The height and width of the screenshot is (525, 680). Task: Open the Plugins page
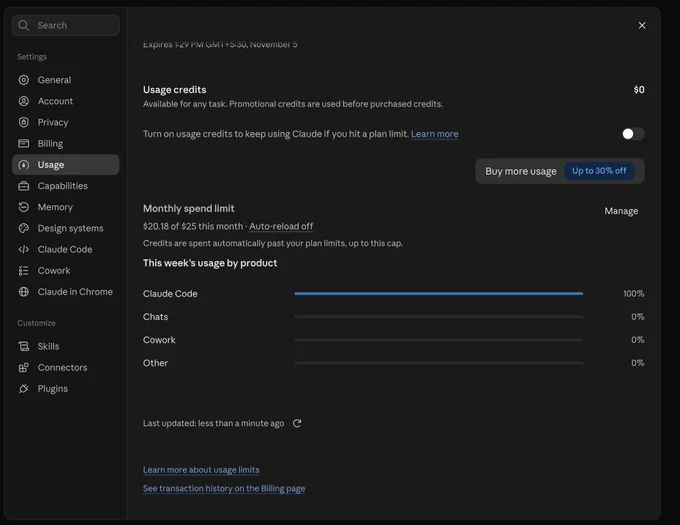[x=65, y=389]
